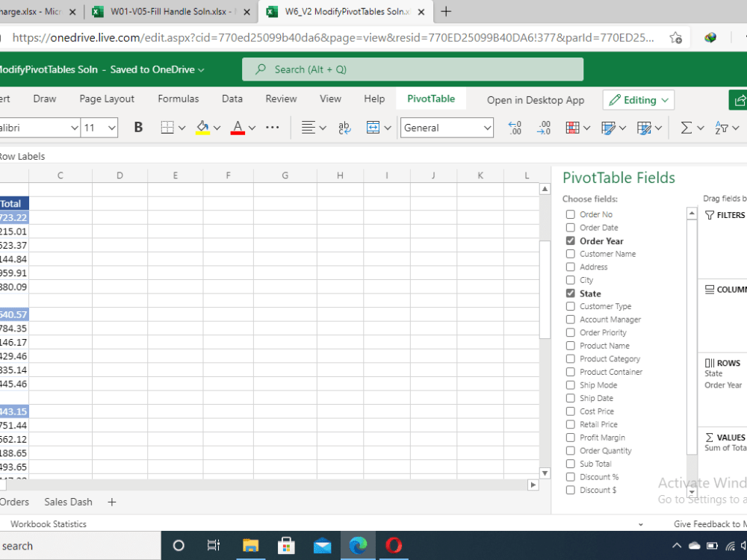Select Order Year item in ROWS area

point(723,385)
